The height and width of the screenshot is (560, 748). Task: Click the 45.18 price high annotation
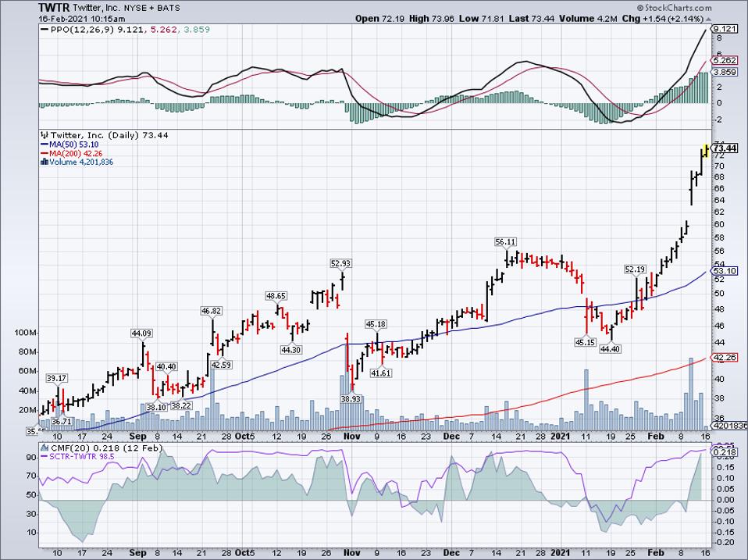376,324
